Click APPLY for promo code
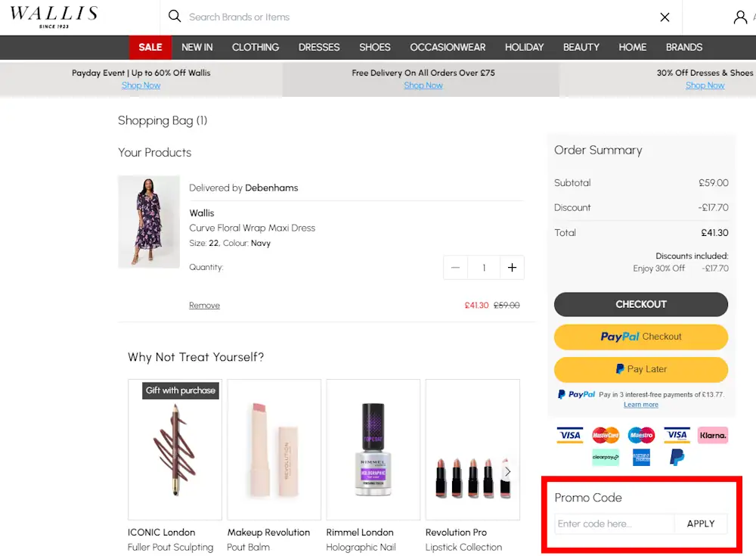 click(701, 523)
